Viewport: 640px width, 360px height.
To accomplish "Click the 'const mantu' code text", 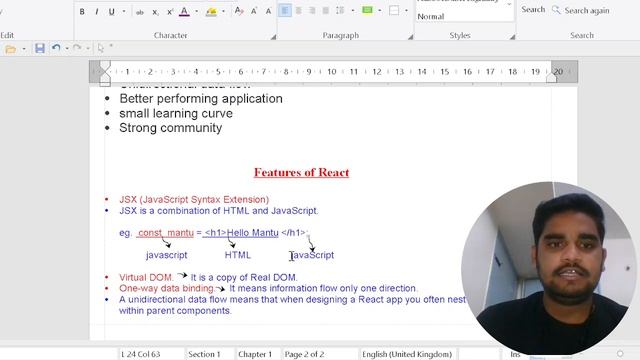I will [166, 233].
